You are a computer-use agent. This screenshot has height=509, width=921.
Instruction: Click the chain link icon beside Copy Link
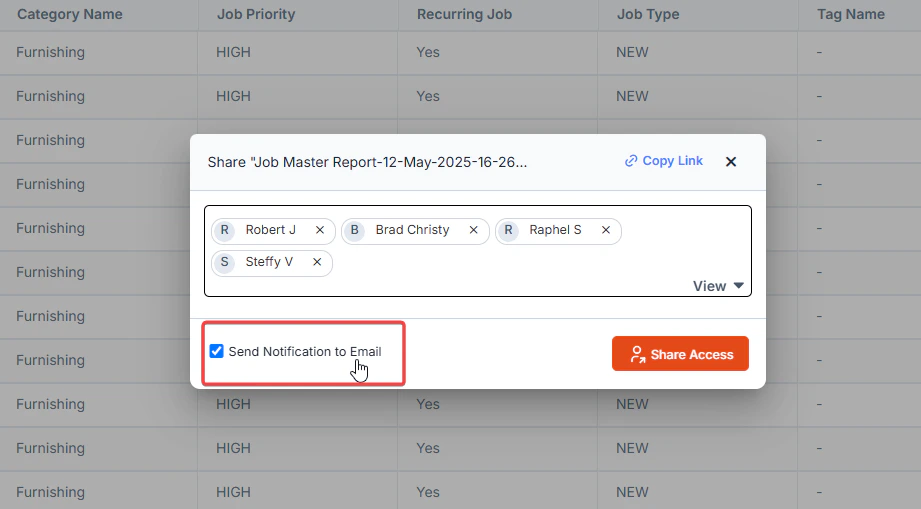(x=631, y=161)
